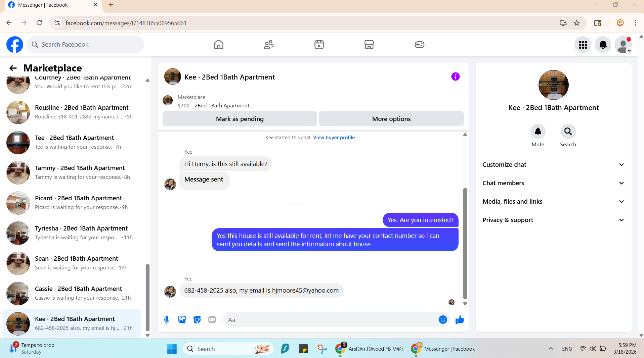Screen dimensions: 644x358
Task: View site information icon in address bar
Action: 57,23
